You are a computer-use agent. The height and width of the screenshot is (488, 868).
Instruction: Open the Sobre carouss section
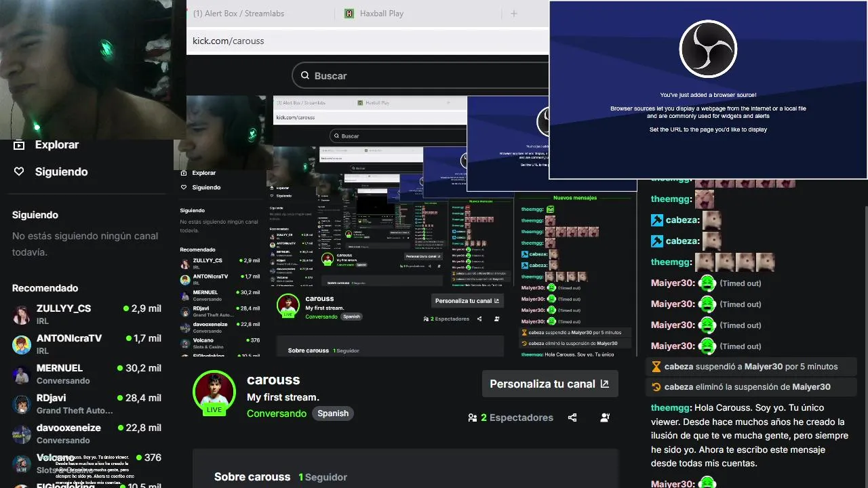(x=252, y=477)
